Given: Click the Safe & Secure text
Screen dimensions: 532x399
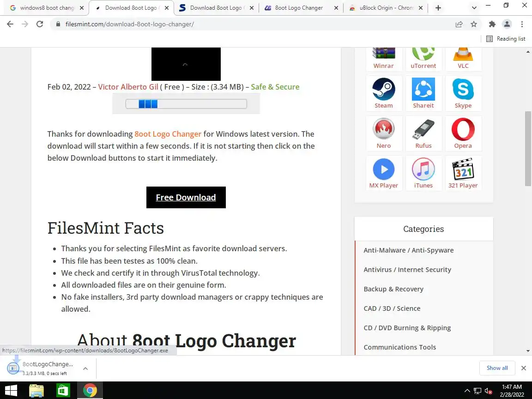Looking at the screenshot, I should click(x=275, y=87).
